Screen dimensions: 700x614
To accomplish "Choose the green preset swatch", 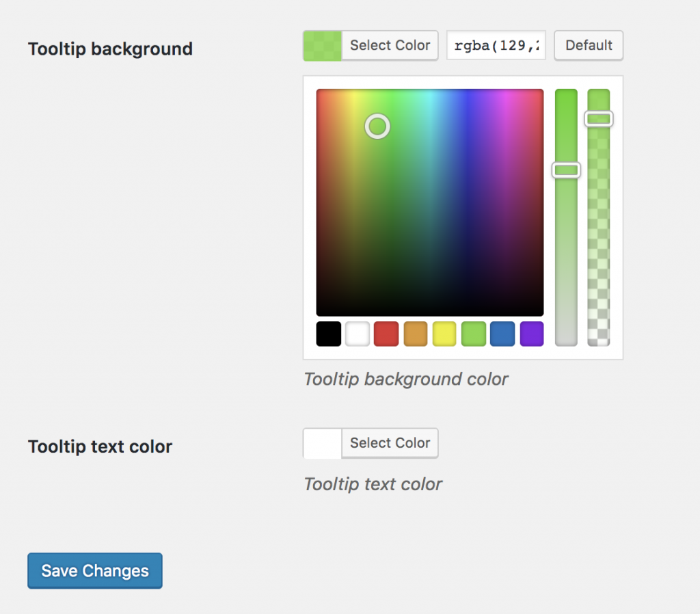I will pos(474,334).
